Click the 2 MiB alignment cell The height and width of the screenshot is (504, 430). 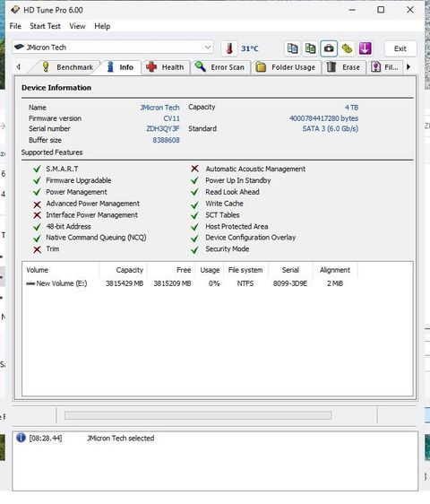pyautogui.click(x=335, y=283)
